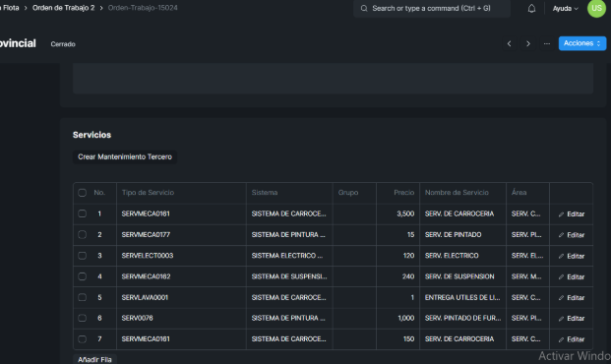
Task: Open the notifications bell icon
Action: [x=531, y=8]
